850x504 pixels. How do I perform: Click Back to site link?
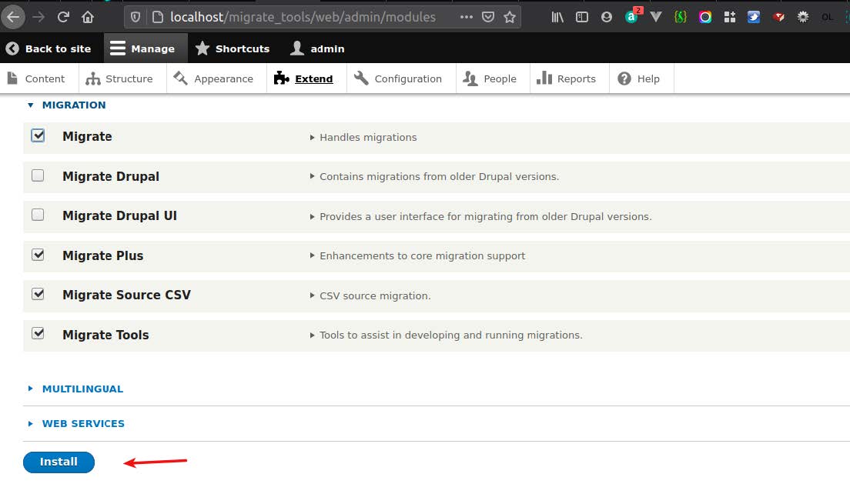point(49,48)
